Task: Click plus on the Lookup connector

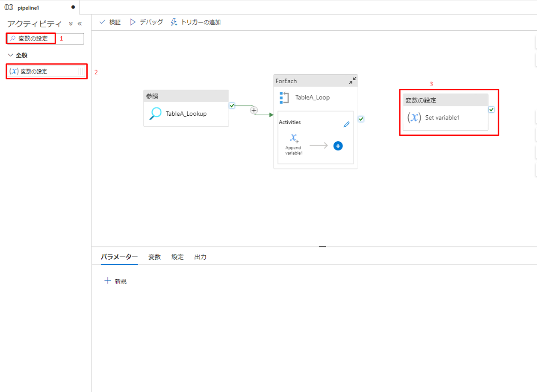Action: point(254,110)
